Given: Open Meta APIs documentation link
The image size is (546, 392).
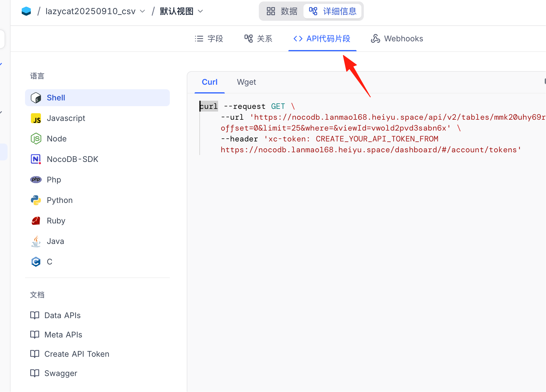Looking at the screenshot, I should [63, 335].
